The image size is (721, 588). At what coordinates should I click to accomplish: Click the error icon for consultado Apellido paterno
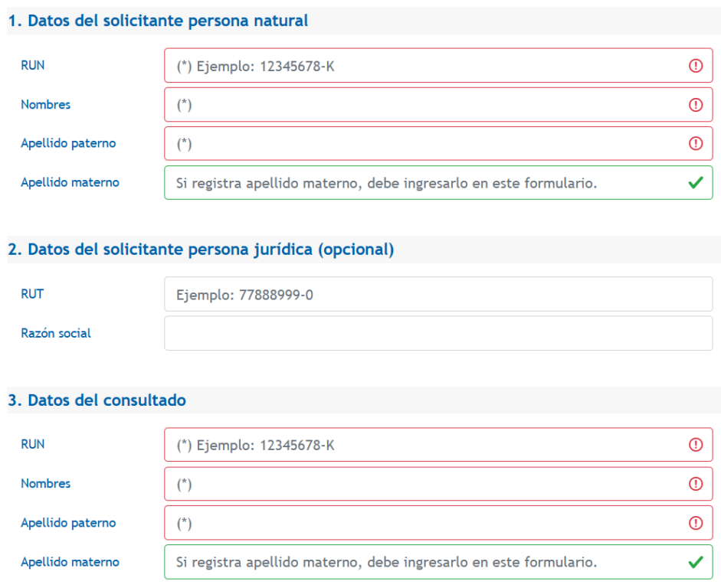696,522
